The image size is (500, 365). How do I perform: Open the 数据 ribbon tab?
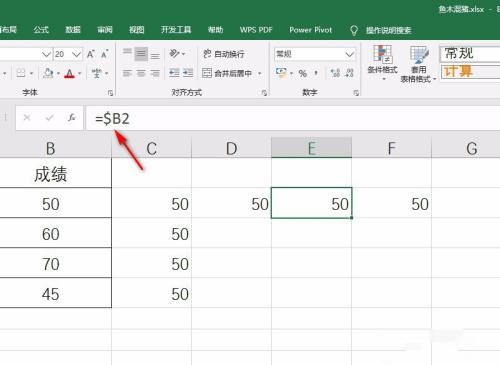click(73, 30)
